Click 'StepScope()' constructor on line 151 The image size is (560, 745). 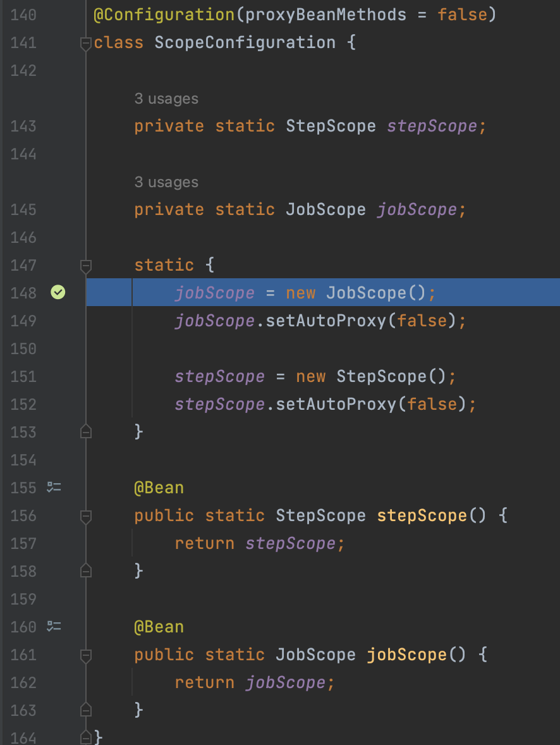tap(391, 376)
